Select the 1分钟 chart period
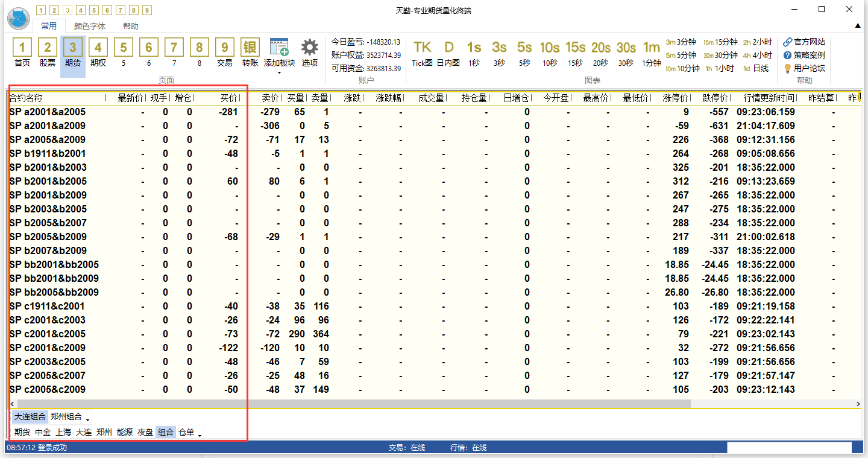868x458 pixels. [x=652, y=53]
